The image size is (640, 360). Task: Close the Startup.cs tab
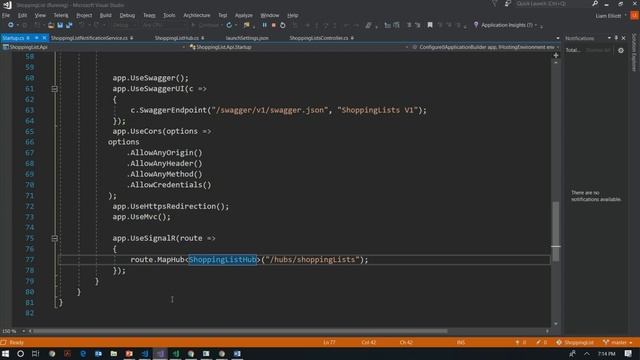pos(44,38)
